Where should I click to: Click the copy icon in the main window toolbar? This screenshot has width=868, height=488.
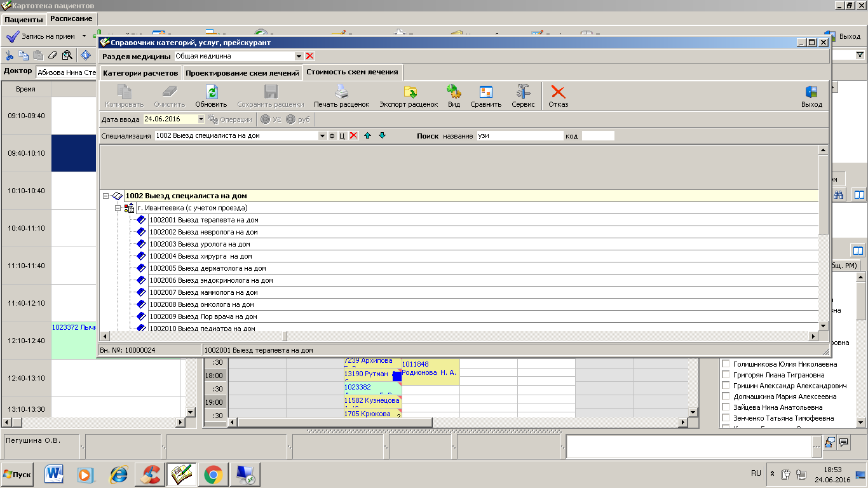tap(24, 55)
